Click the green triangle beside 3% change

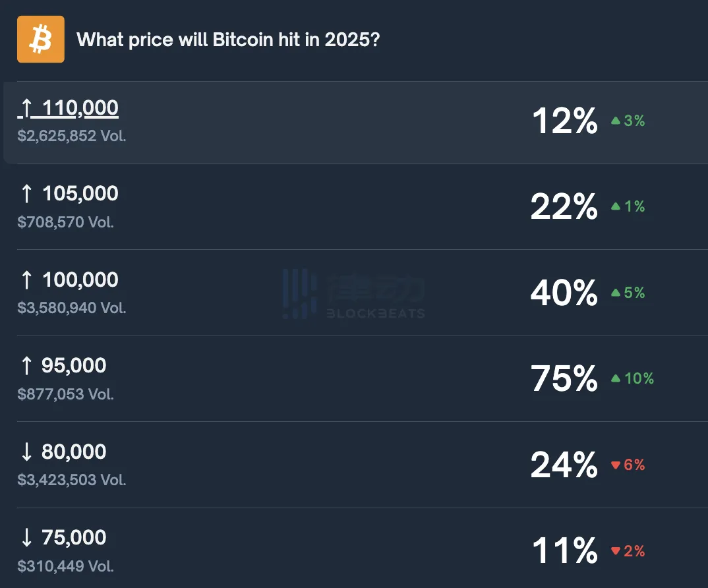tap(614, 121)
